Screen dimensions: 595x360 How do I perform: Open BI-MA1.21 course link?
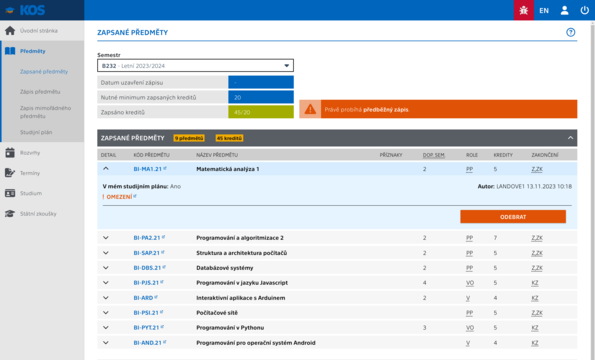[x=150, y=169]
